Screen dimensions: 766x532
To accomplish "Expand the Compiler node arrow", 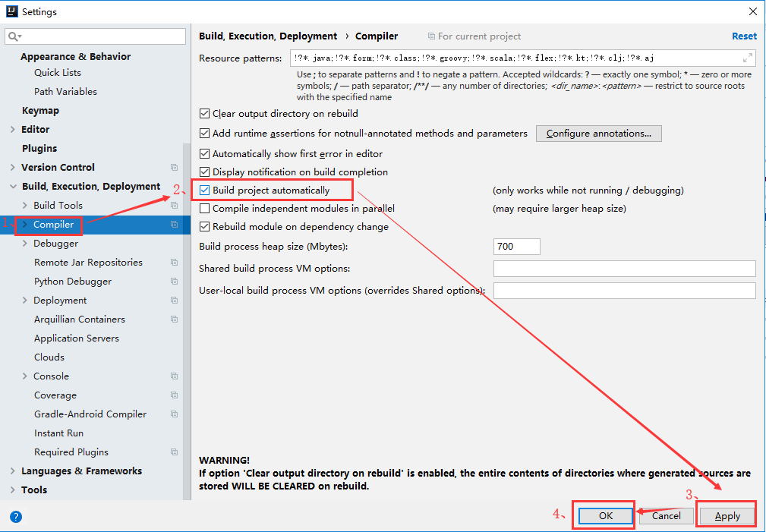I will (25, 225).
